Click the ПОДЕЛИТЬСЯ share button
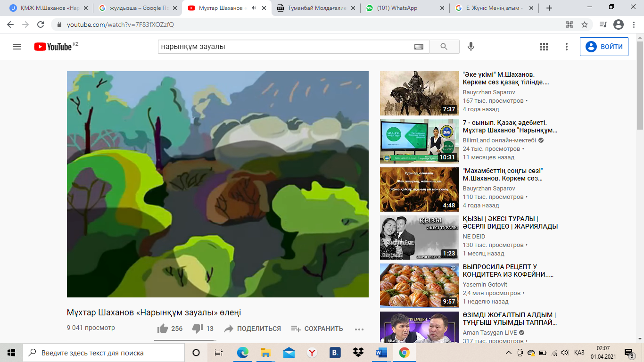This screenshot has height=362, width=644. point(252,329)
